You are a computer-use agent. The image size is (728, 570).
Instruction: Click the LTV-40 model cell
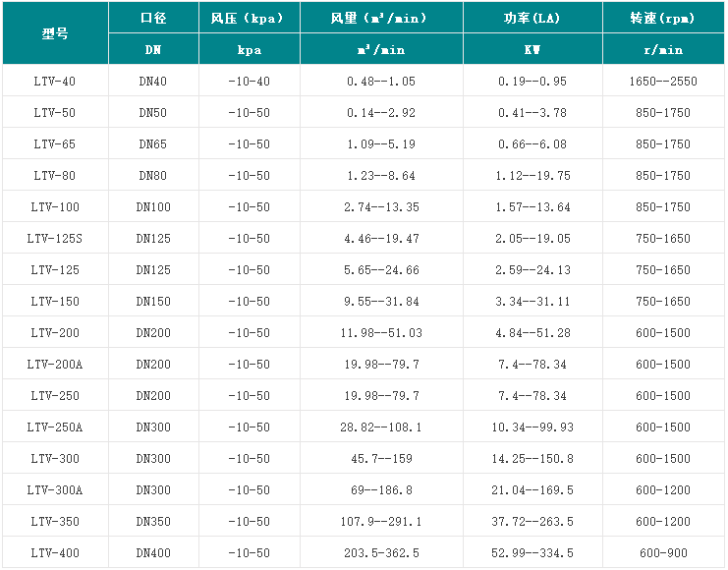(x=55, y=82)
